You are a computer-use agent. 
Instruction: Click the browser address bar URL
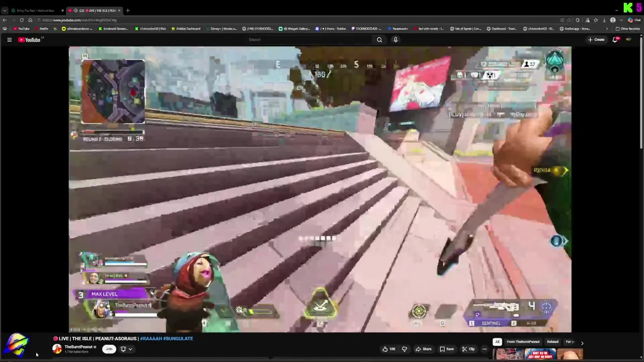pos(79,20)
